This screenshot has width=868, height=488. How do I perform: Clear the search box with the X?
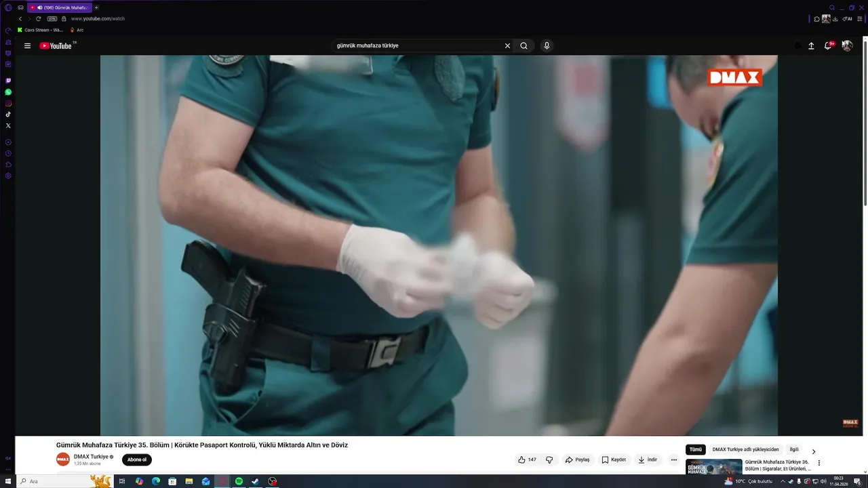pos(507,46)
